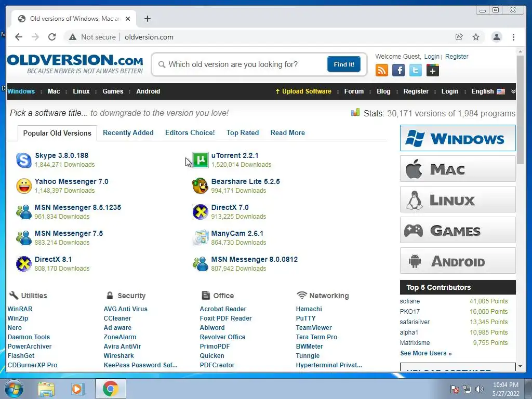Screen dimensions: 532x399
Task: Click the Register link beside Welcome Guest
Action: tap(457, 56)
